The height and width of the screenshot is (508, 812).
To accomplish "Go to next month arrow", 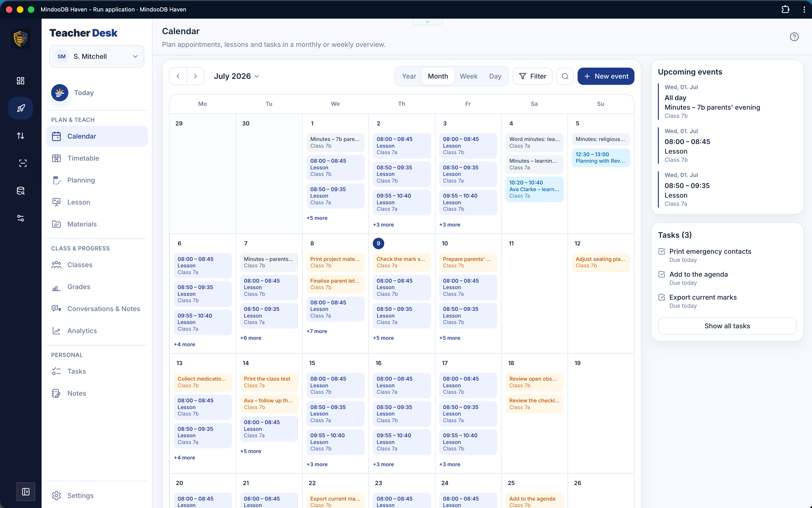I will click(195, 76).
